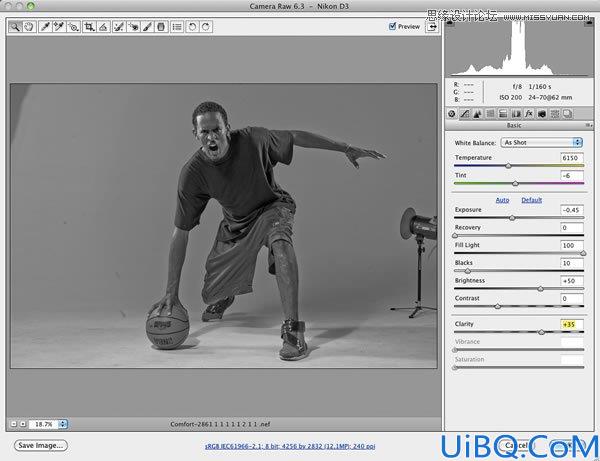Switch to the Lens Corrections tab
Image resolution: width=600 pixels, height=461 pixels.
(x=516, y=114)
